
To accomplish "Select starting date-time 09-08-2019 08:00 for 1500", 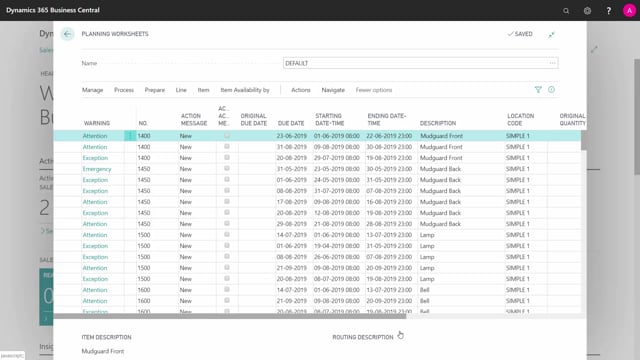I will 337,268.
